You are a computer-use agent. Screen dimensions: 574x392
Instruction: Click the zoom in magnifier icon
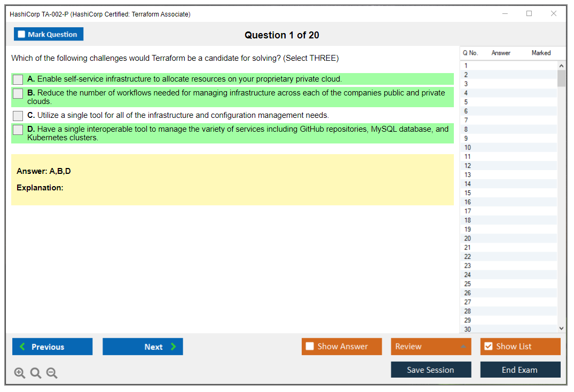coord(20,373)
